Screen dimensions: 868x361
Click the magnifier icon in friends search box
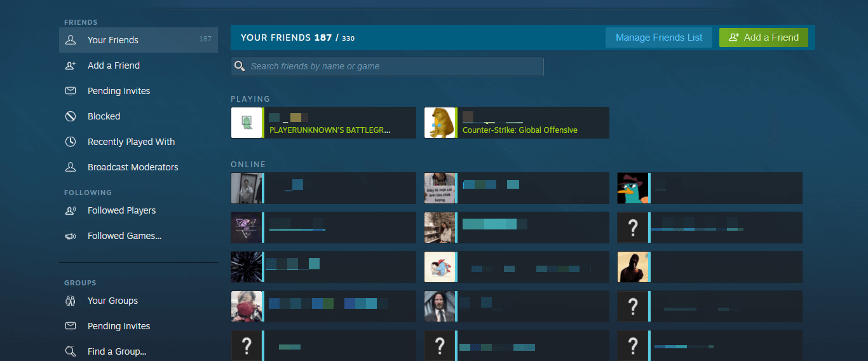(x=240, y=66)
